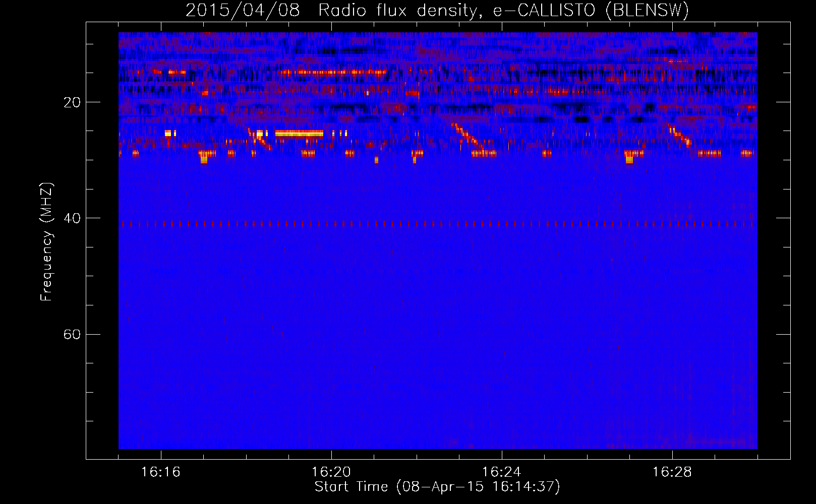
Task: Click the 16:28 time tick label
Action: click(672, 472)
